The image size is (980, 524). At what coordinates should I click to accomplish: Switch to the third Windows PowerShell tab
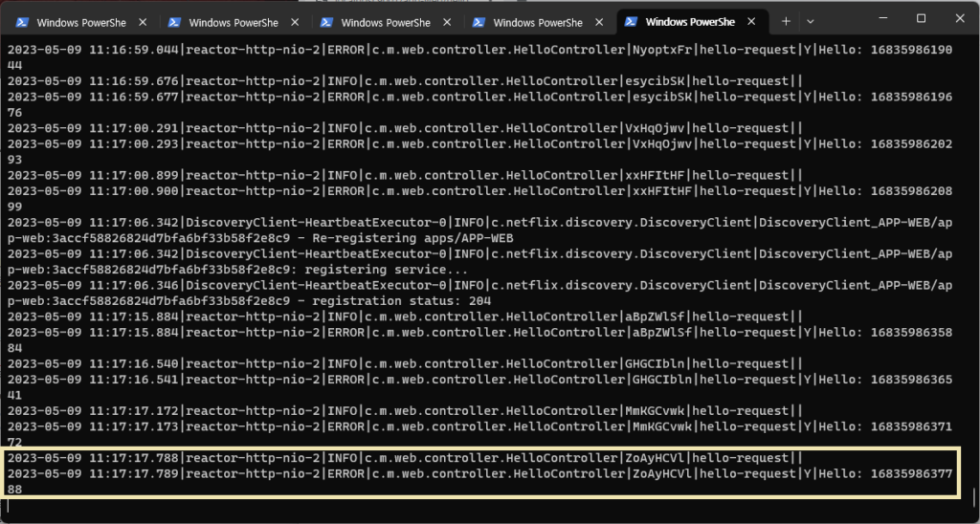click(x=387, y=23)
